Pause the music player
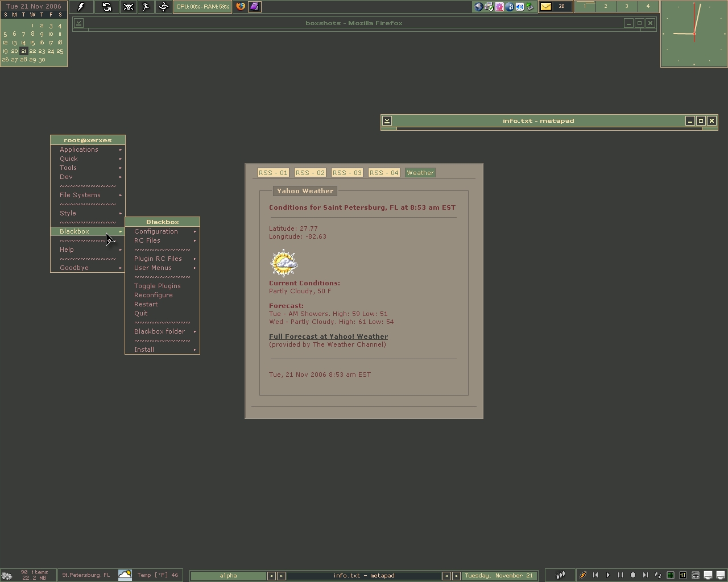 (x=621, y=575)
